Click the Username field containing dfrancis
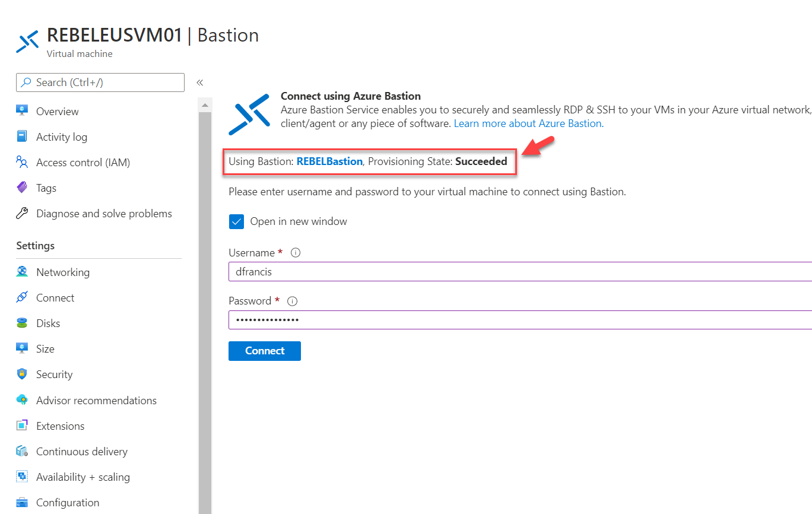 coord(520,272)
